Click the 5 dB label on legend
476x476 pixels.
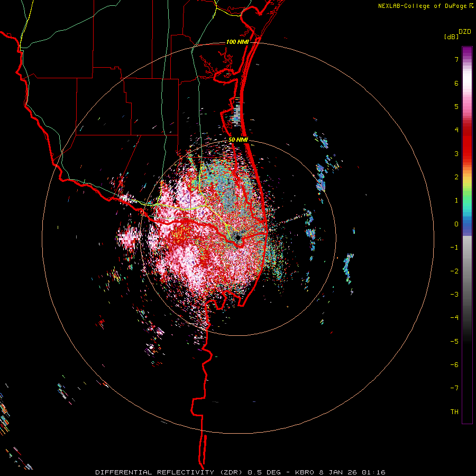tap(456, 106)
